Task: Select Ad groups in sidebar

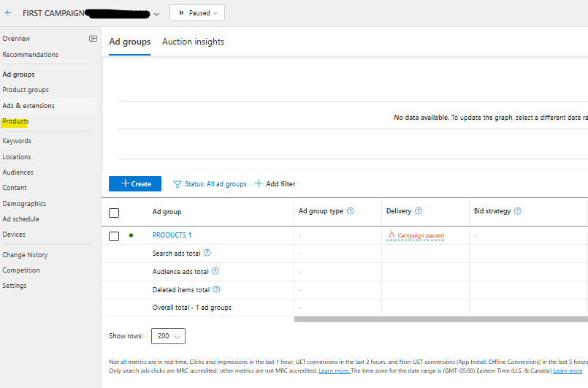Action: (18, 75)
